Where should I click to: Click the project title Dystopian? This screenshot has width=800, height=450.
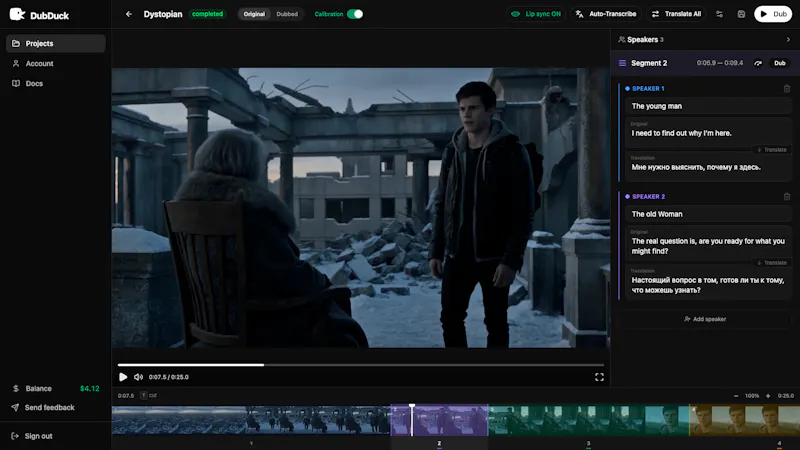point(163,14)
